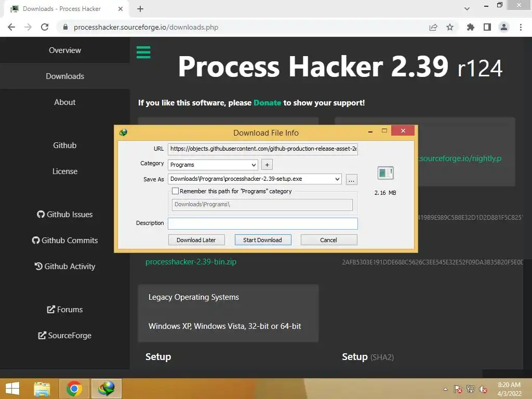Download processhacker-2.39-bin.zip link
The width and height of the screenshot is (532, 399).
191,262
